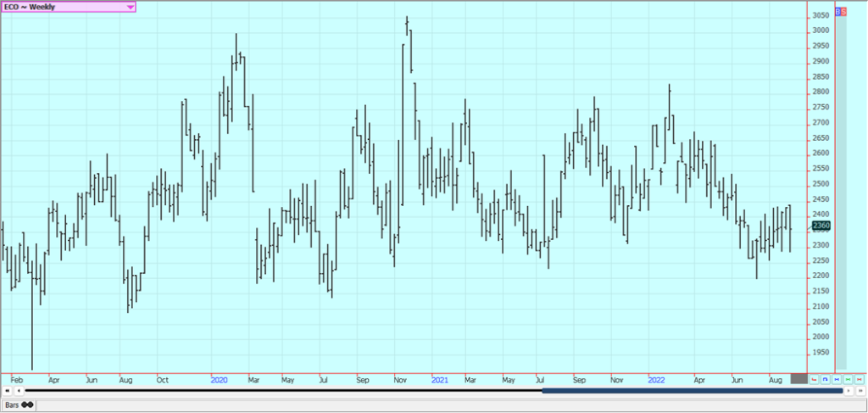
Task: Click the Bars chart type tab
Action: tap(19, 405)
